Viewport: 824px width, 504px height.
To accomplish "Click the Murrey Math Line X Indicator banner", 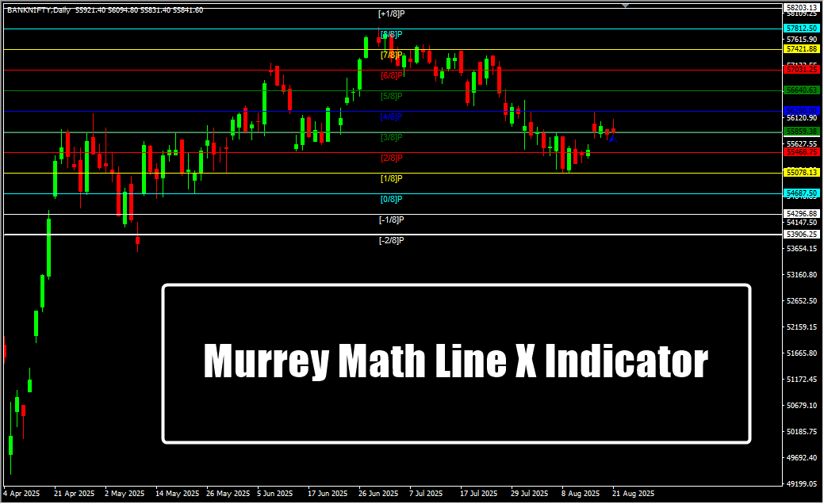I will 456,363.
